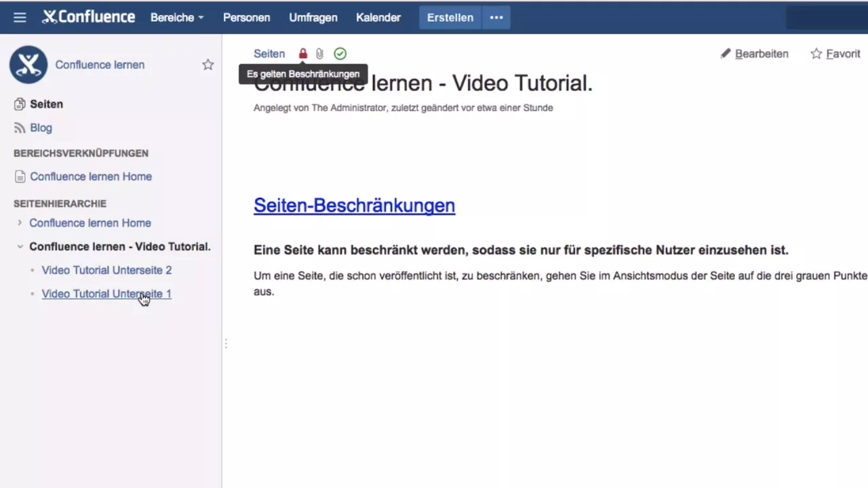The height and width of the screenshot is (488, 868).
Task: Click the SEITENHIERARCHIE section heading
Action: [x=60, y=203]
